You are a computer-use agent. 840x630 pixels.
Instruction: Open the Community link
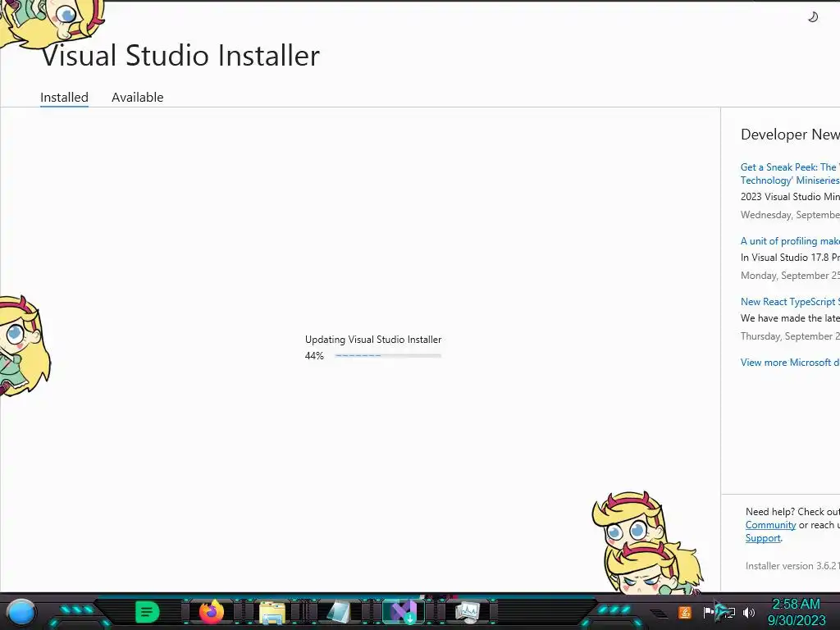(x=770, y=525)
